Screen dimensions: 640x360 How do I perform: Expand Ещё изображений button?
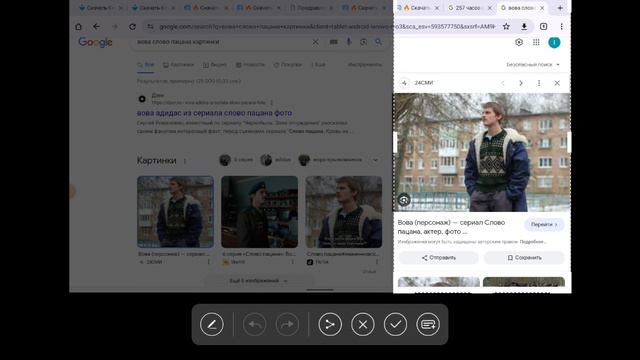tap(259, 281)
